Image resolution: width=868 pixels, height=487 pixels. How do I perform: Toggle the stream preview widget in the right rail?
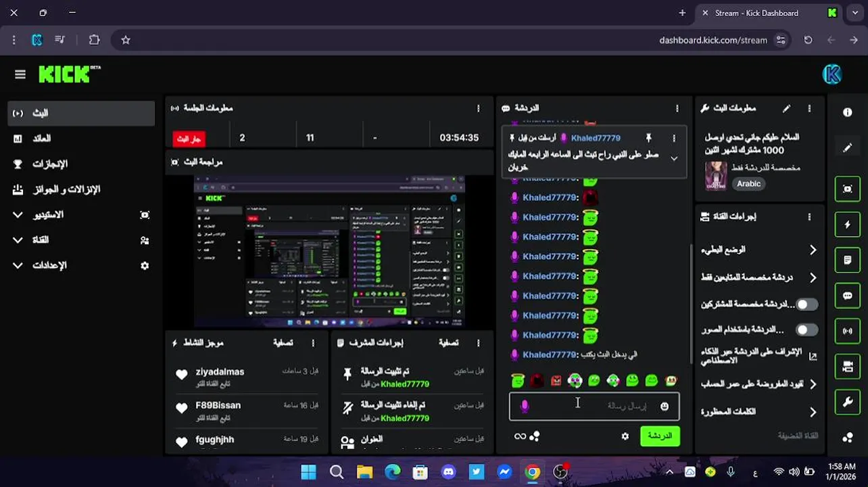pyautogui.click(x=847, y=189)
